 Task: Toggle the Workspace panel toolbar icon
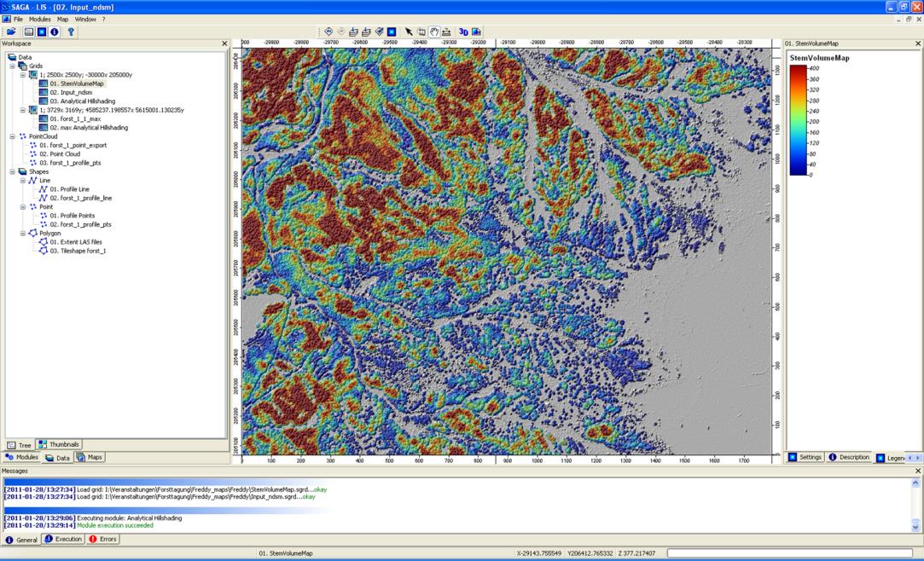click(29, 32)
